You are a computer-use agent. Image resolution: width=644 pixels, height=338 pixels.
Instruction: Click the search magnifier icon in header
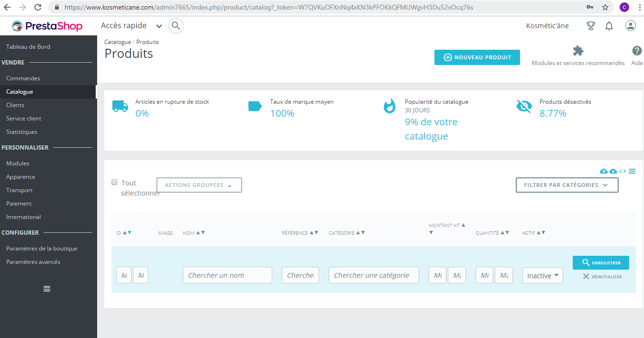(x=176, y=26)
